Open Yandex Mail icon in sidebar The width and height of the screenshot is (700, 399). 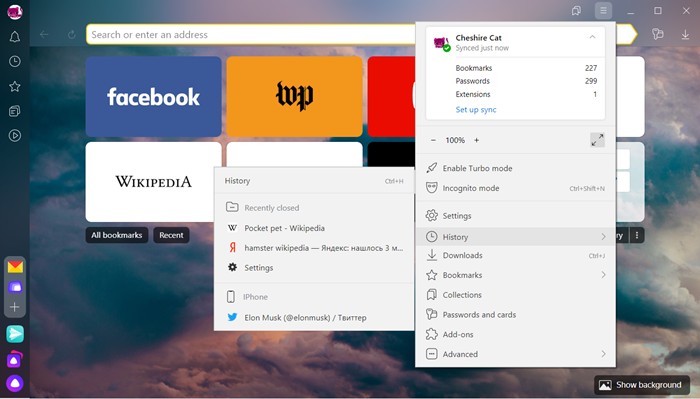15,267
